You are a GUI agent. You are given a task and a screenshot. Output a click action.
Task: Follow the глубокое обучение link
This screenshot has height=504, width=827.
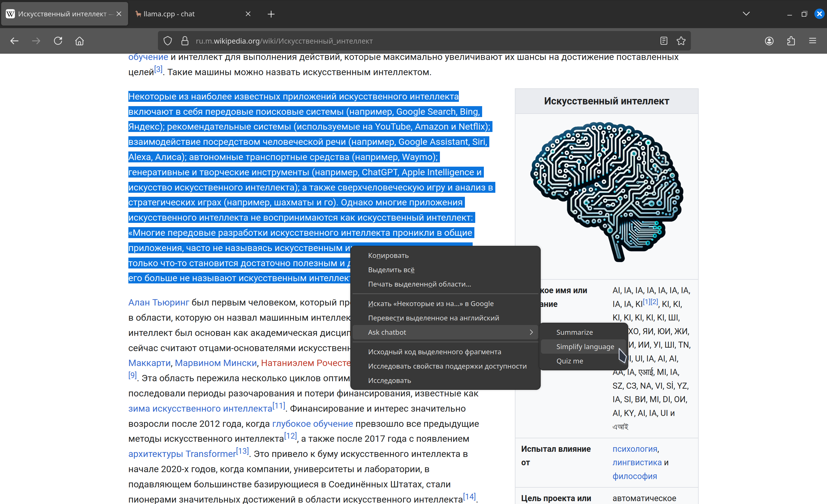(312, 424)
